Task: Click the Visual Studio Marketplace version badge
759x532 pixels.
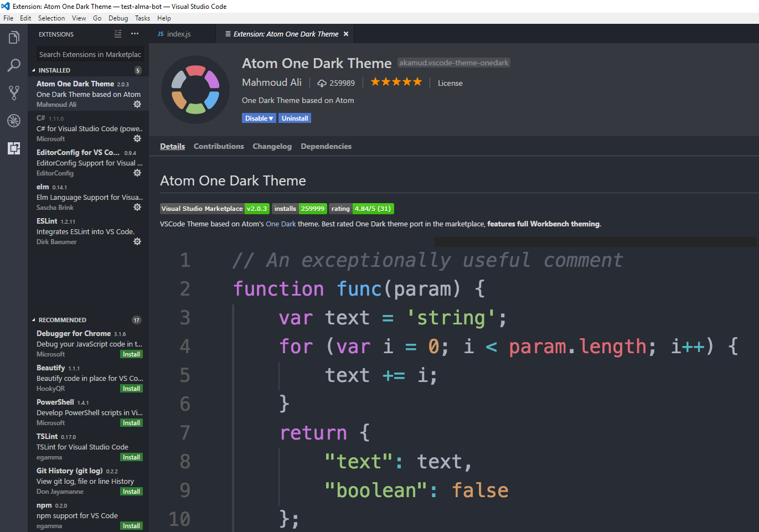Action: click(x=215, y=209)
